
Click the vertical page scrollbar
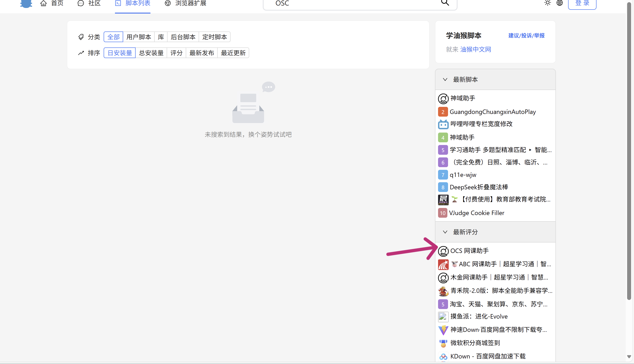tap(629, 150)
